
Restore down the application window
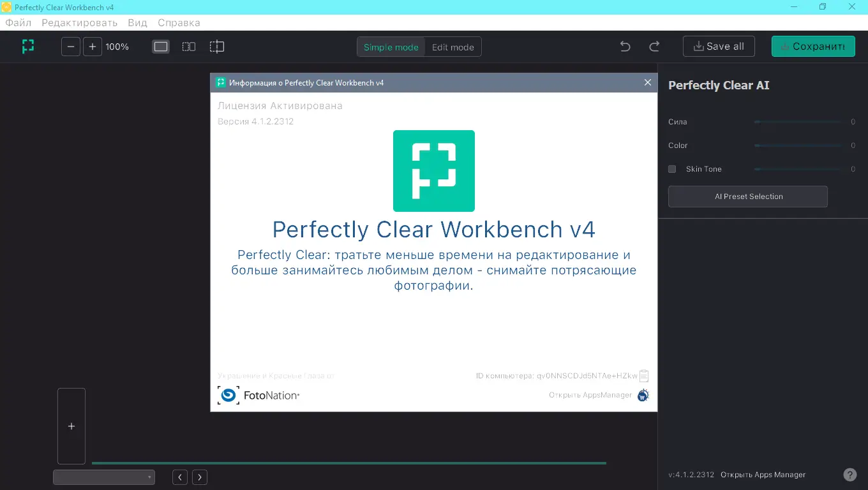823,7
